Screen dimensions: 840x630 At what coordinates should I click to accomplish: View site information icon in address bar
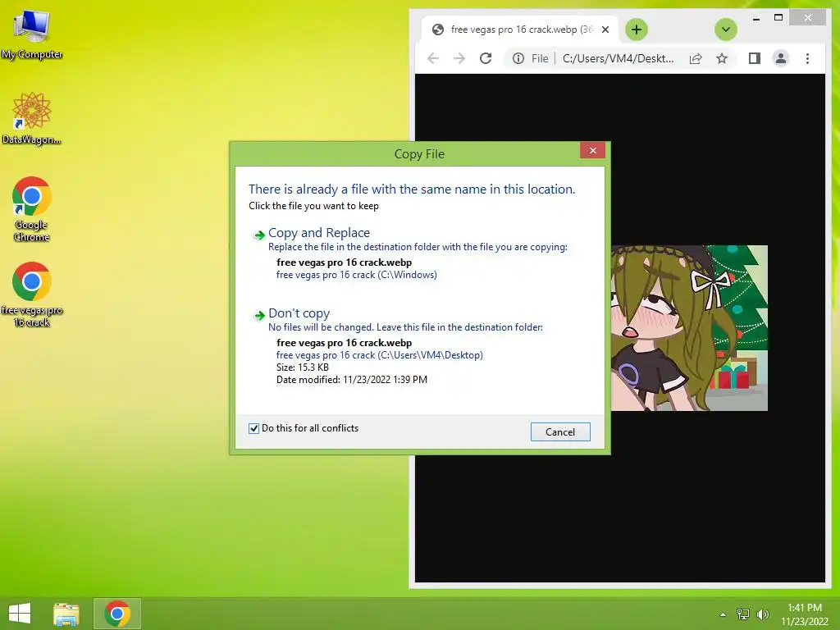pyautogui.click(x=518, y=58)
